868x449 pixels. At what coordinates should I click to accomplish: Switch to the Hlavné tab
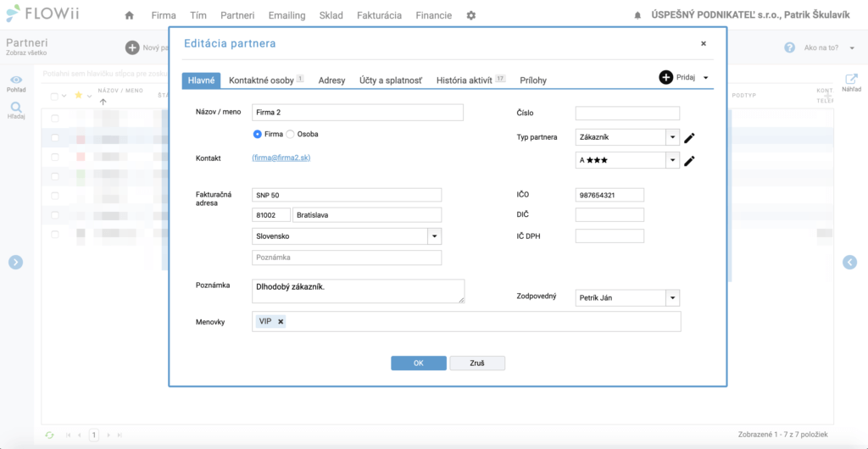tap(202, 80)
